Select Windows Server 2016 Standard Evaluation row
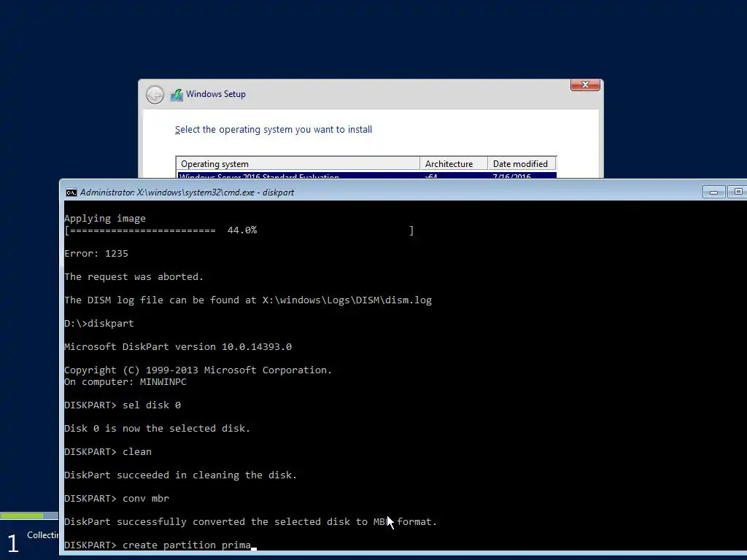Screen dimensions: 747x560 coord(366,175)
